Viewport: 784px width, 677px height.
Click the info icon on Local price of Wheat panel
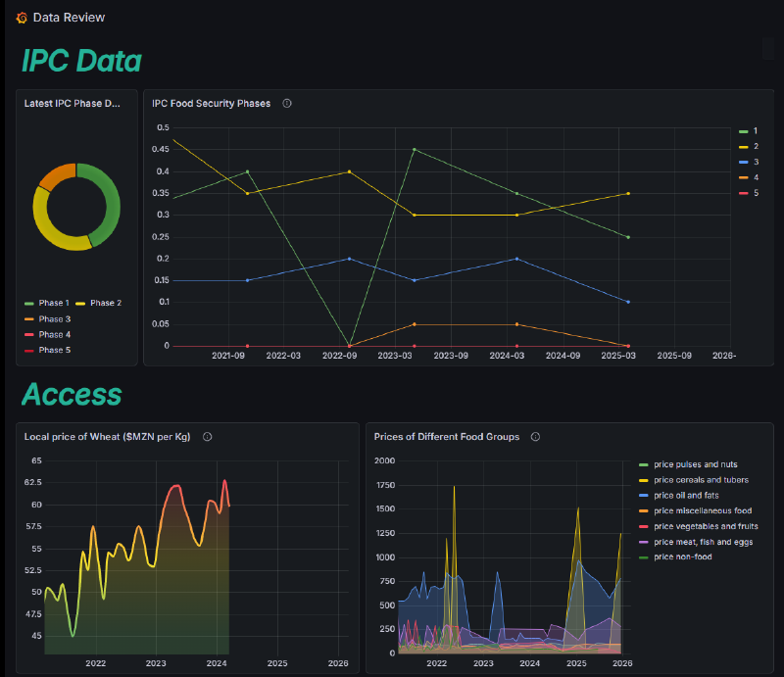206,437
